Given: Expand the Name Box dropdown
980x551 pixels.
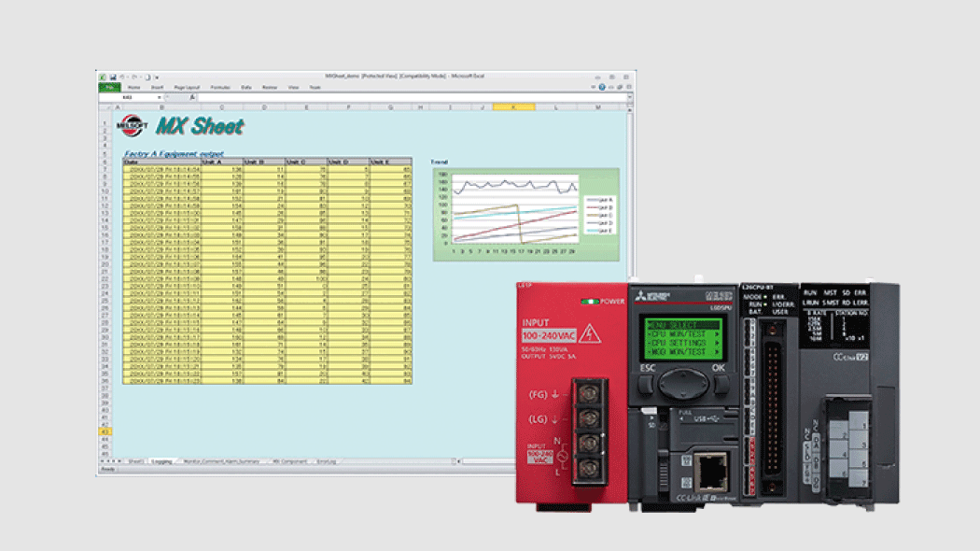Looking at the screenshot, I should pos(160,97).
